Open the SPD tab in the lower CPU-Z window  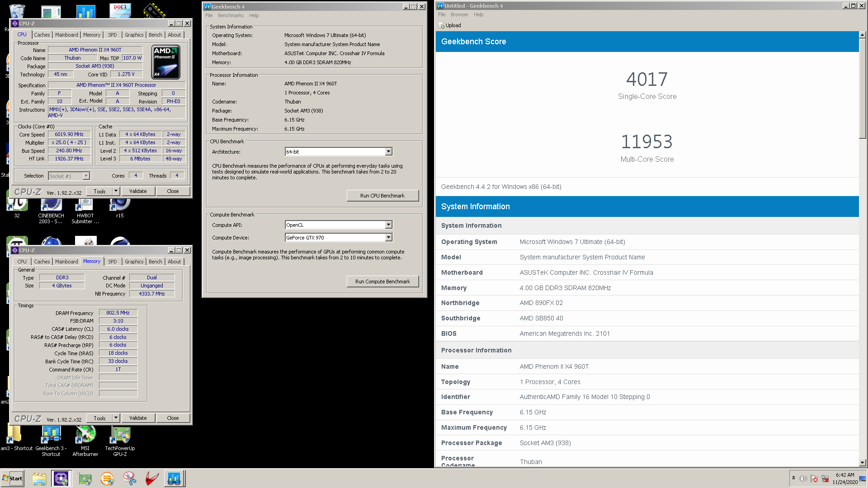point(113,262)
